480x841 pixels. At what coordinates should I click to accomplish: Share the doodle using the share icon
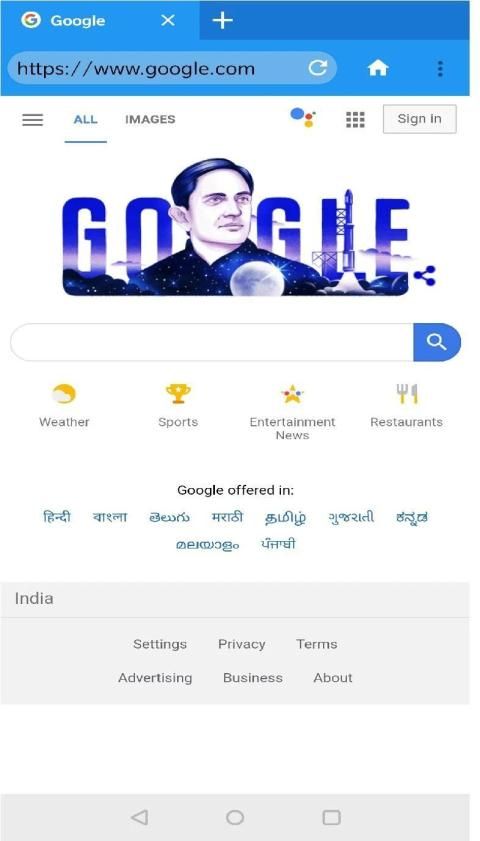point(424,275)
